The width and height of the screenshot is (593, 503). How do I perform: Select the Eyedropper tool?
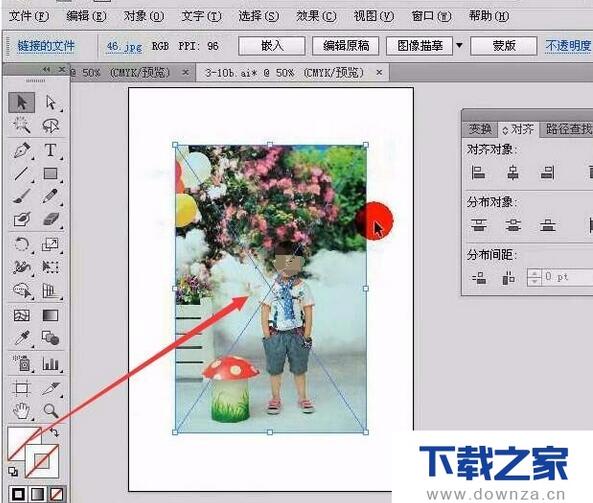pyautogui.click(x=22, y=338)
